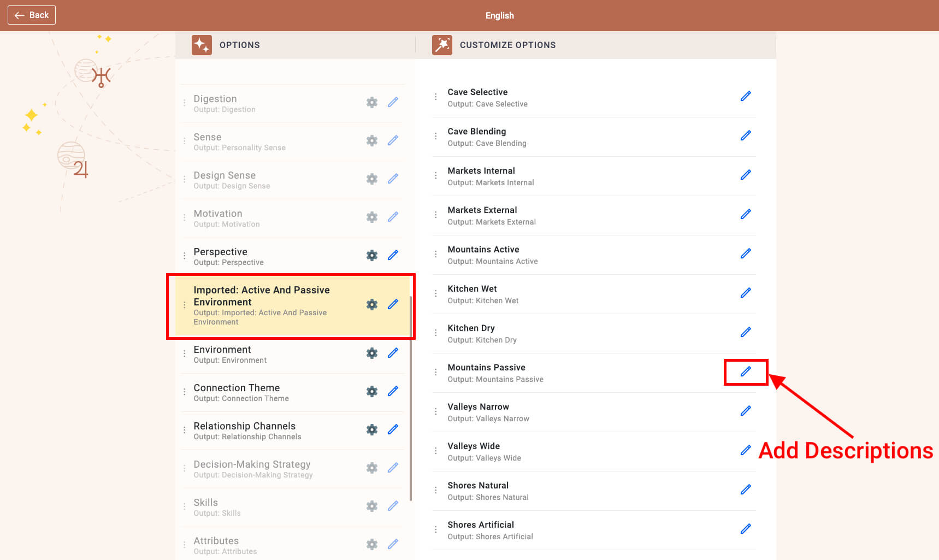
Task: Click the Options sparkle icon
Action: (202, 45)
